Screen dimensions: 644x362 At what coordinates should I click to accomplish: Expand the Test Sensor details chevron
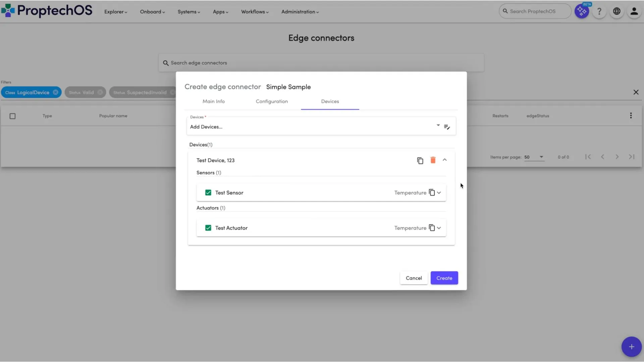tap(439, 192)
